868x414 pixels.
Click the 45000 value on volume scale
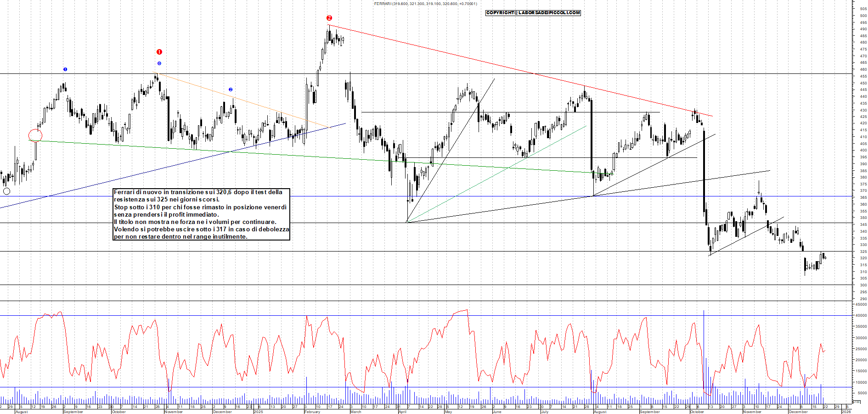[x=860, y=304]
